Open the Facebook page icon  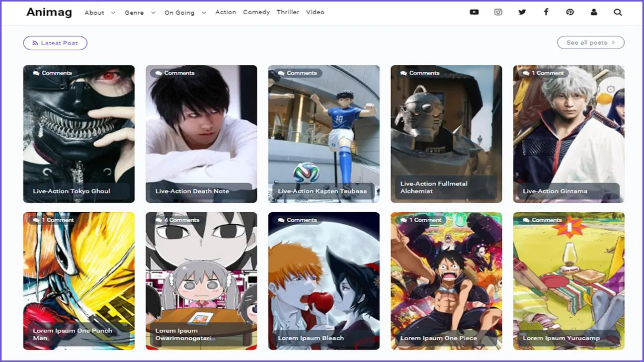point(546,12)
